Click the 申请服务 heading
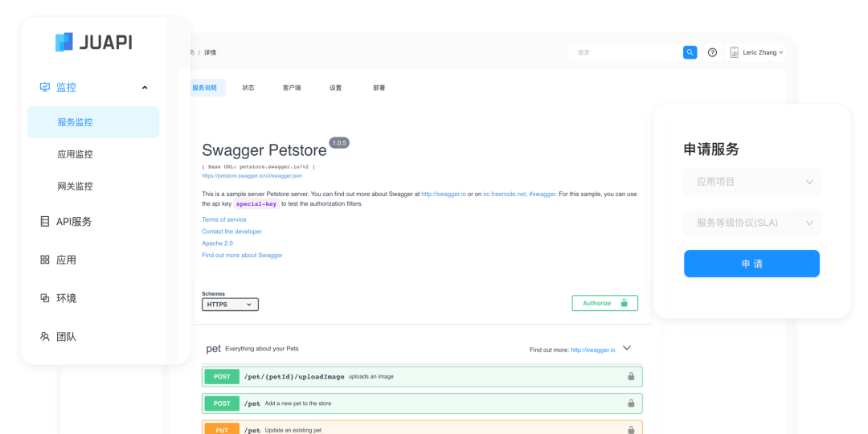 point(711,149)
